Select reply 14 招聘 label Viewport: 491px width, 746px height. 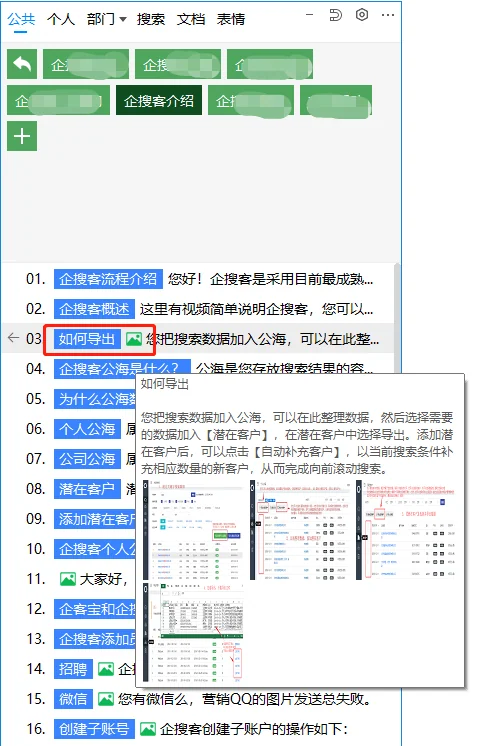tap(73, 668)
